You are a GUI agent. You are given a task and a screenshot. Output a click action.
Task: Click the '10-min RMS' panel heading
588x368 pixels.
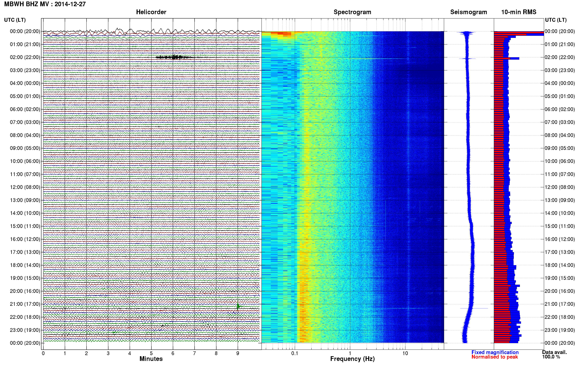pyautogui.click(x=519, y=12)
